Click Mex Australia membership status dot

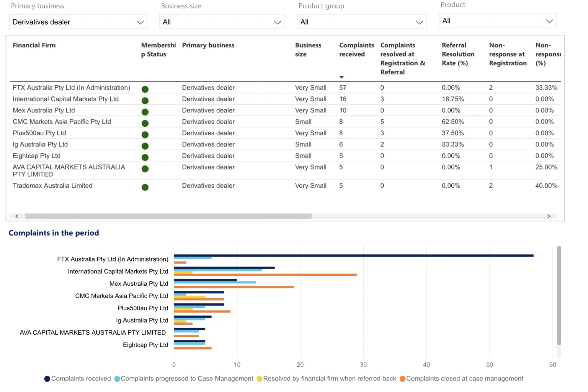[145, 112]
